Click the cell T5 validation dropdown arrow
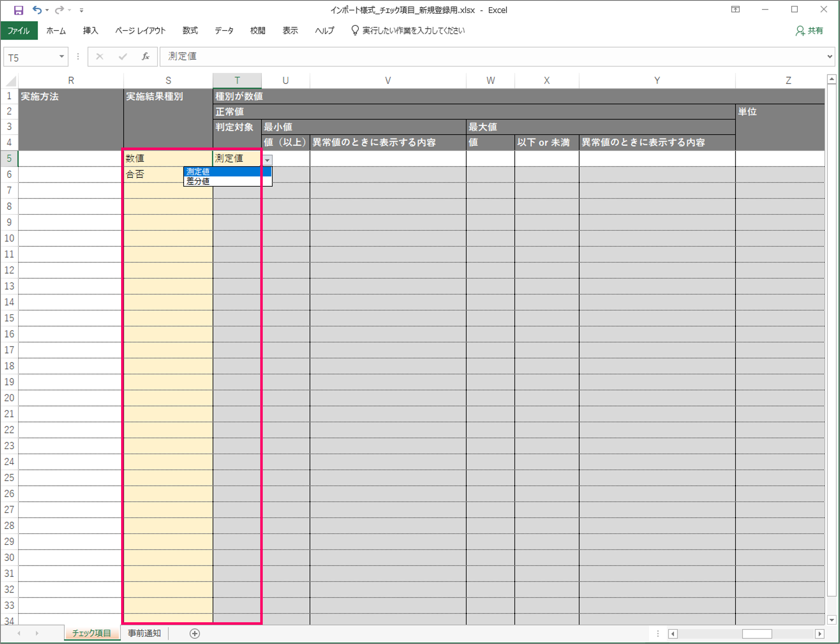 (267, 160)
